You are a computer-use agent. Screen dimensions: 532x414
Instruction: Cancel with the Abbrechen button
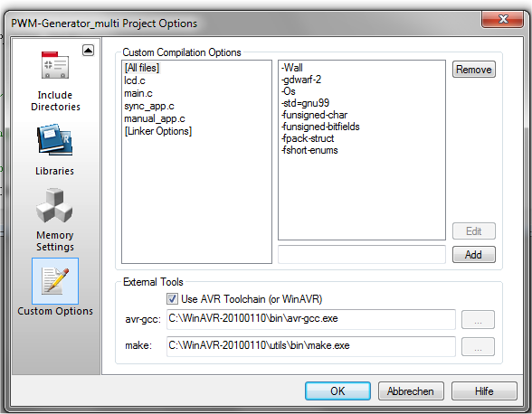pyautogui.click(x=411, y=390)
